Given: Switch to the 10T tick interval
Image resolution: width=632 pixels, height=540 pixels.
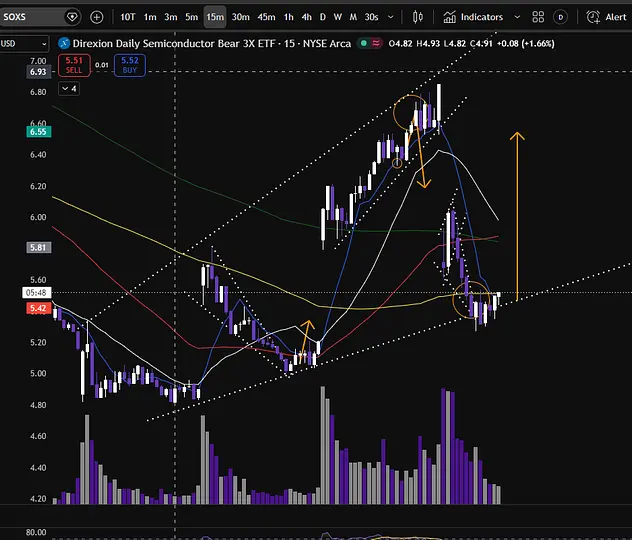Looking at the screenshot, I should (128, 17).
